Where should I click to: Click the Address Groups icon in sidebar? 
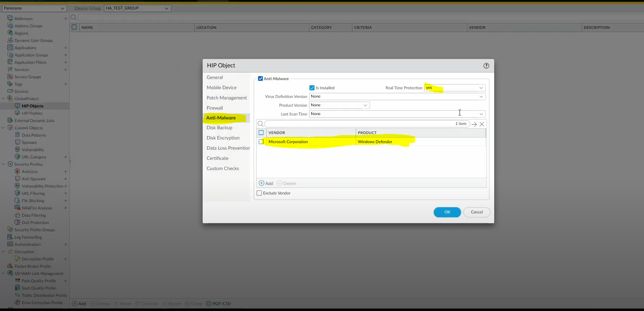tap(10, 25)
